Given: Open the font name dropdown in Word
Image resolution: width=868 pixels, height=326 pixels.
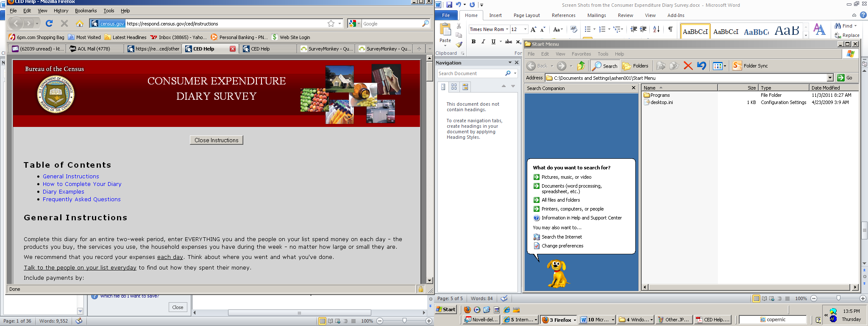Looking at the screenshot, I should tap(507, 29).
